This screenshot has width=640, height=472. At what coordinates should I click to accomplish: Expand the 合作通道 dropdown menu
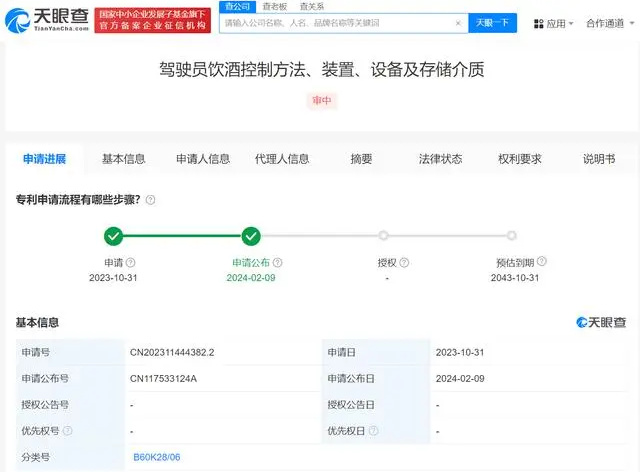(610, 23)
